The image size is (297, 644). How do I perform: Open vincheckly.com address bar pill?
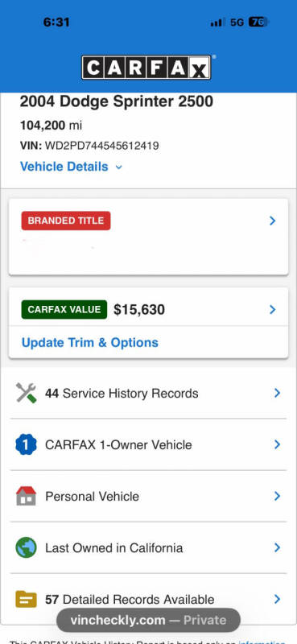coord(148,620)
